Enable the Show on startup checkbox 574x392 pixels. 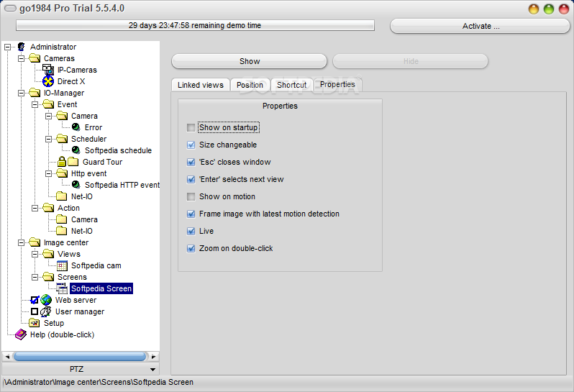tap(191, 128)
